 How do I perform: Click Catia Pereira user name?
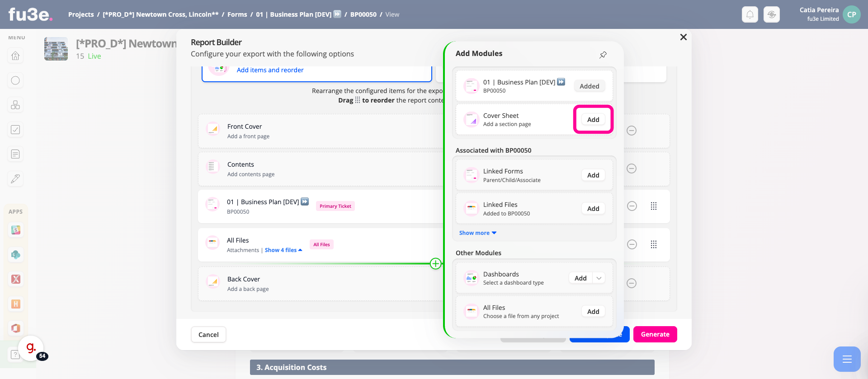pyautogui.click(x=819, y=10)
